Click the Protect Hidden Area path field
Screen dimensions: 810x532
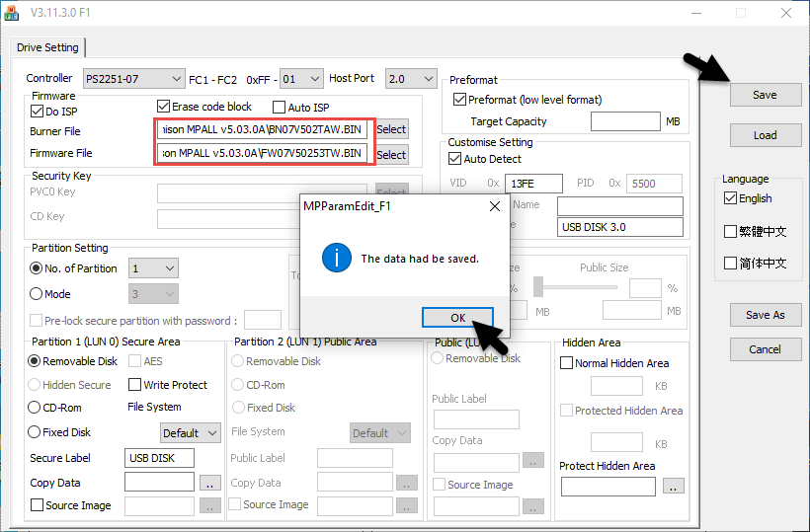608,487
